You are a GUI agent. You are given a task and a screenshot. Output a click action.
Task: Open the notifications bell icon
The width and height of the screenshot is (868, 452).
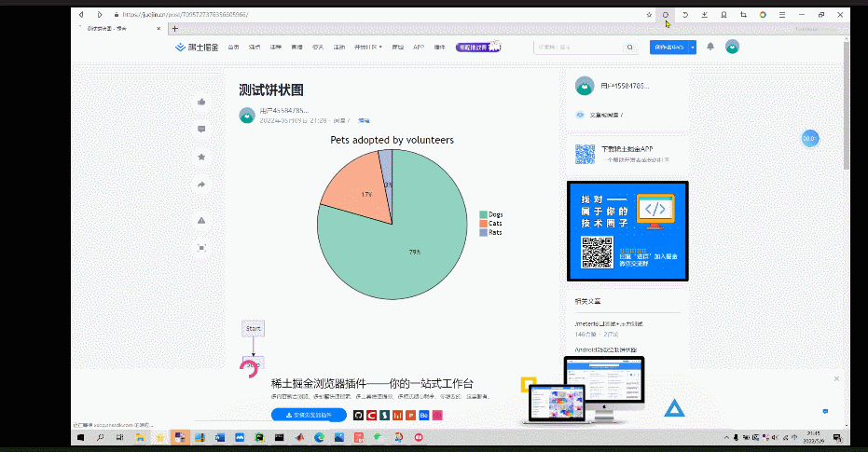click(x=710, y=47)
